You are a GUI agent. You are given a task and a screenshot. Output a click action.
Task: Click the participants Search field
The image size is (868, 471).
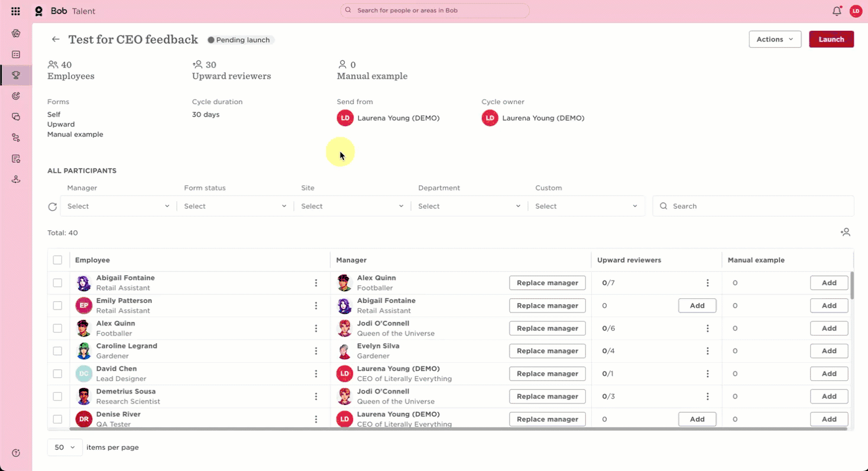coord(753,206)
